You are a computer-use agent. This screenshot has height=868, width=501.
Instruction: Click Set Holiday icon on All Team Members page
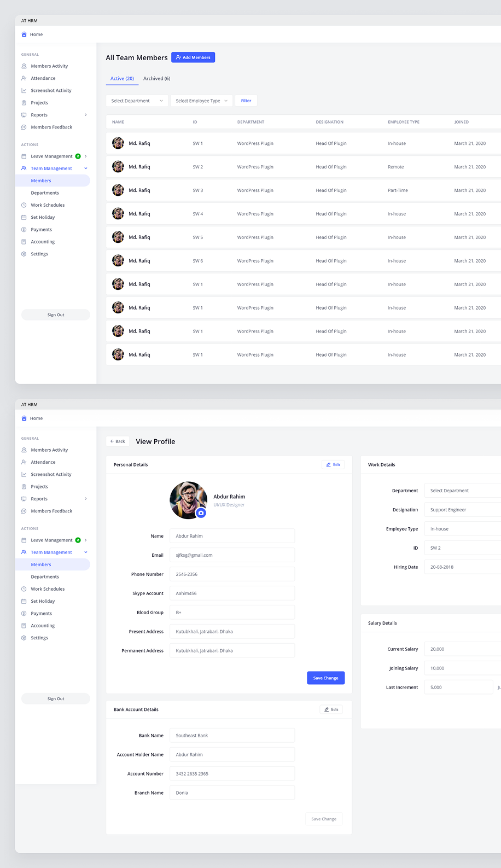point(24,217)
